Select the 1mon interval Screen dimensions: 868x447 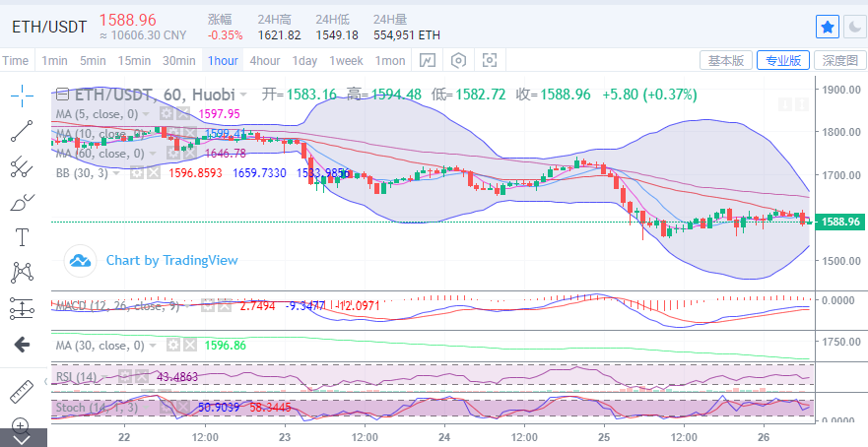(390, 60)
